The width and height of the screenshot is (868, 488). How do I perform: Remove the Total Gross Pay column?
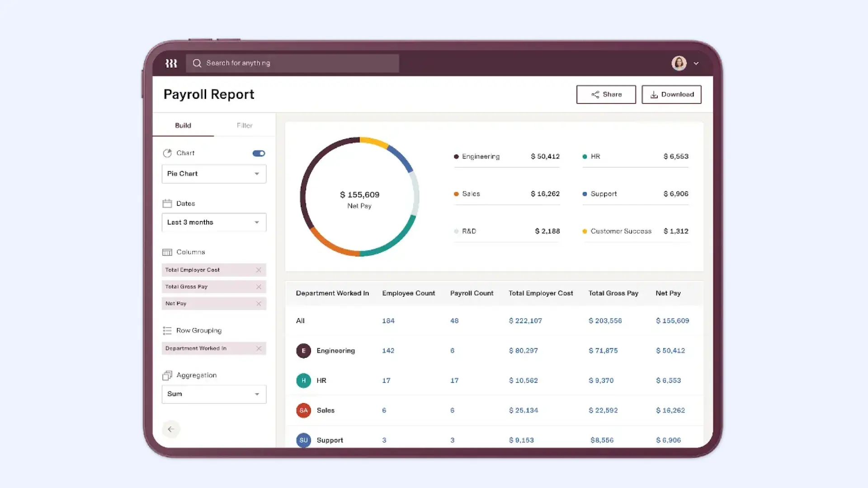259,287
